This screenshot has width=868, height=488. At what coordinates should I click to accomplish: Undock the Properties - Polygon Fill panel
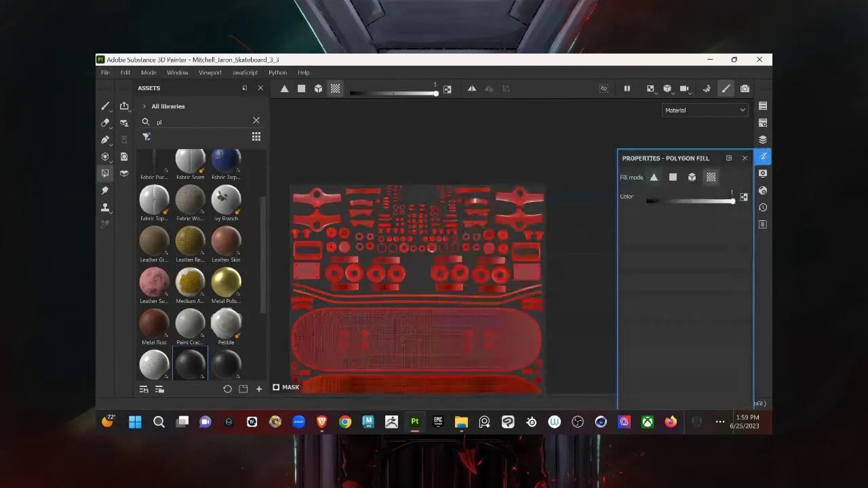pos(729,158)
